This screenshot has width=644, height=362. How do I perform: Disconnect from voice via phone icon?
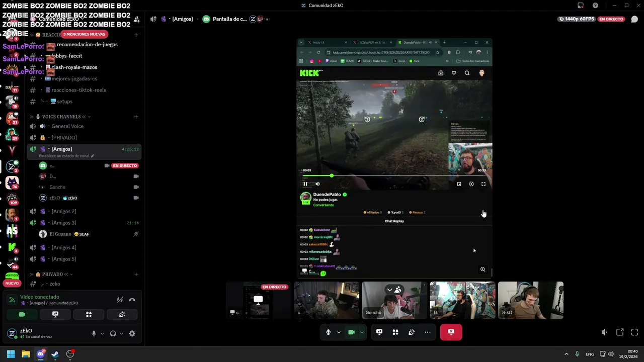click(x=132, y=300)
